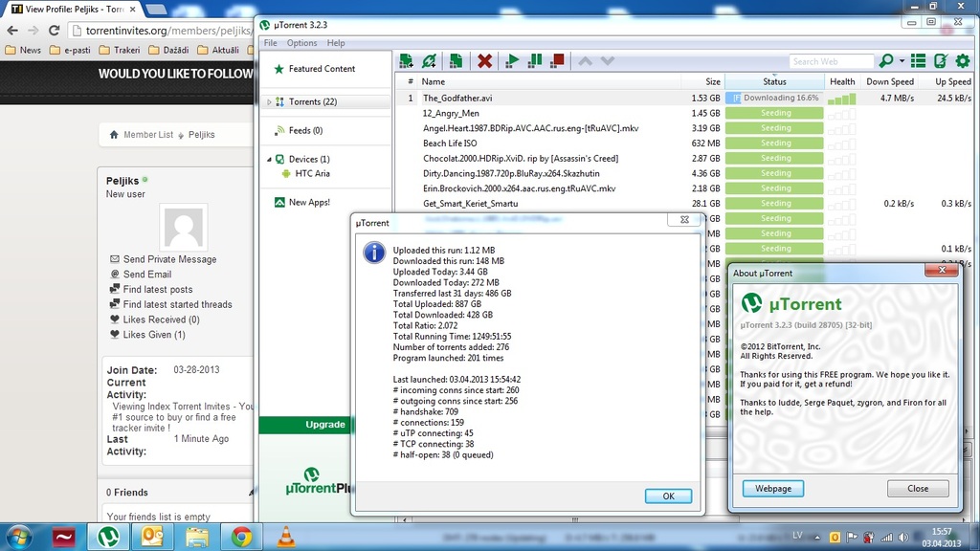Collapse the Devices (1) tree node
Viewport: 980px width, 551px height.
tap(269, 159)
